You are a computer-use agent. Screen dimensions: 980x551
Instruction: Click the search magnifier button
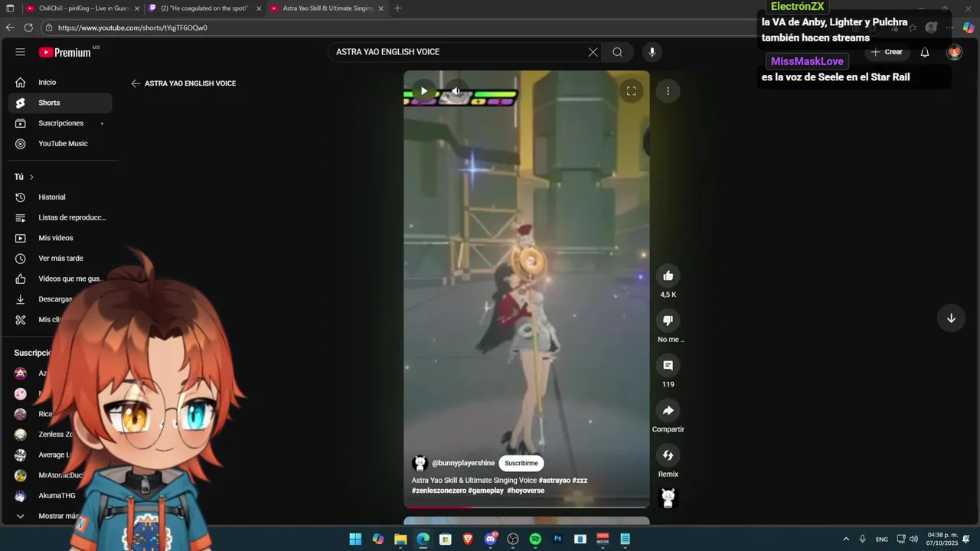pyautogui.click(x=617, y=52)
